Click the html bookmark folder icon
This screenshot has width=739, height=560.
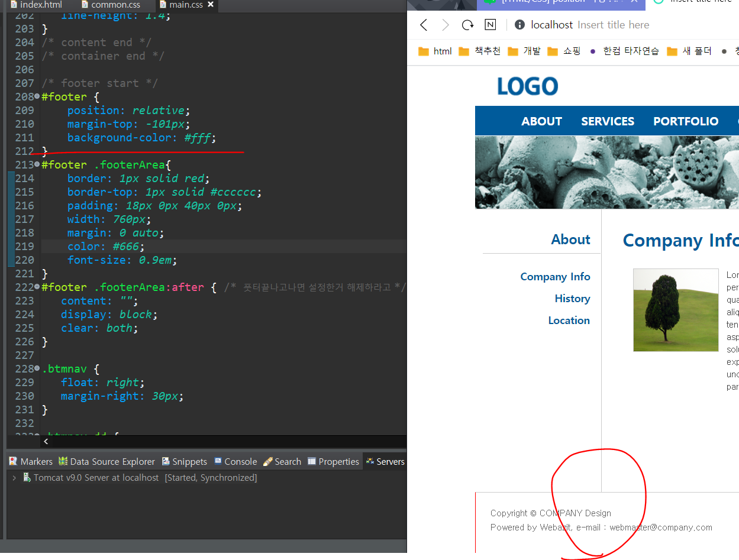pyautogui.click(x=424, y=51)
